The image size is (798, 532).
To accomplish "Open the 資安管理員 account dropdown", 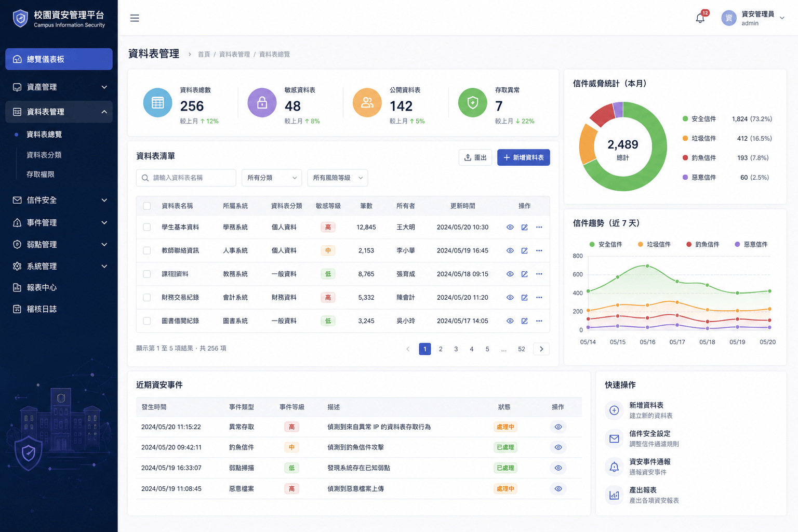I will click(753, 18).
